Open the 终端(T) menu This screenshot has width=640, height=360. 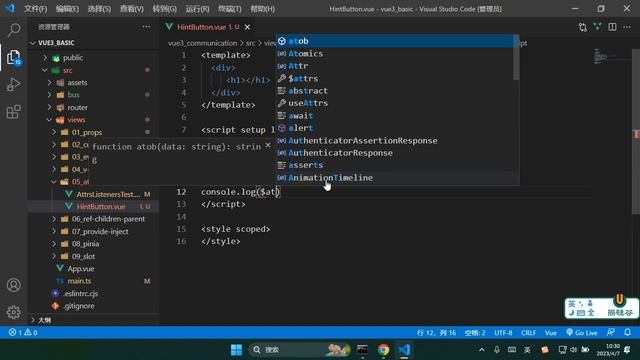point(229,9)
